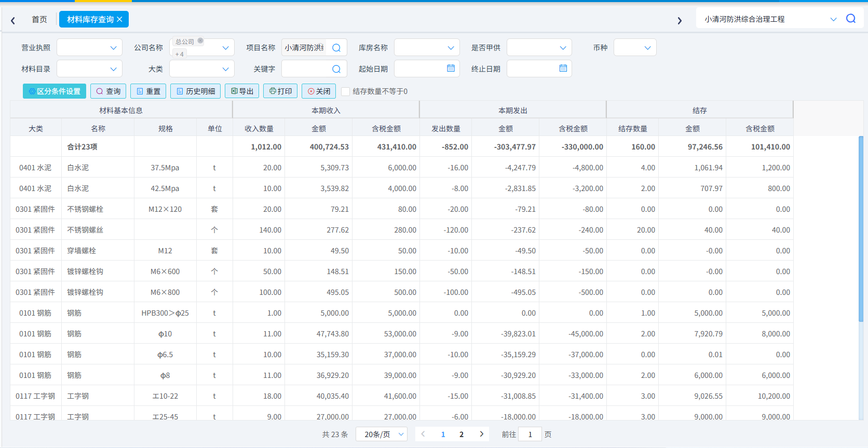Screen dimensions: 868x448
Task: Enable 结存数量不等于0 checkbox
Action: [345, 91]
